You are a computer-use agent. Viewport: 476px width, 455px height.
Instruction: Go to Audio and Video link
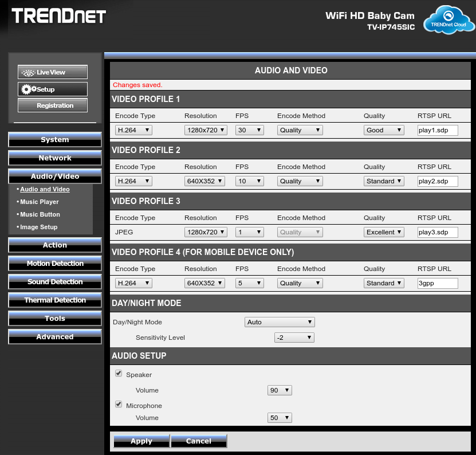click(x=45, y=189)
